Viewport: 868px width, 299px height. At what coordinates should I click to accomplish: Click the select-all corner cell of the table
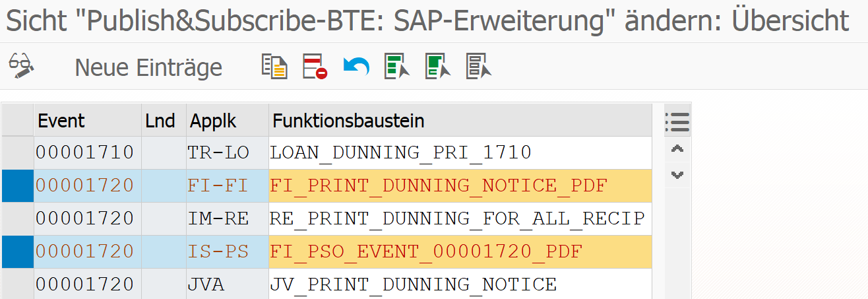[x=18, y=121]
